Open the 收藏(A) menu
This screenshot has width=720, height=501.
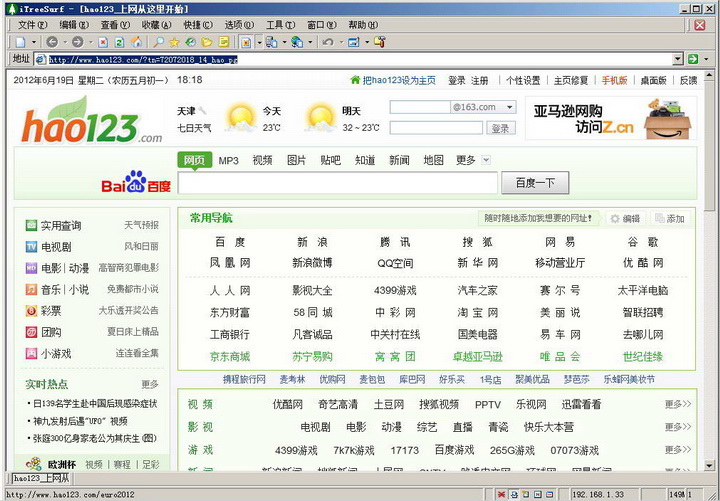pyautogui.click(x=156, y=25)
